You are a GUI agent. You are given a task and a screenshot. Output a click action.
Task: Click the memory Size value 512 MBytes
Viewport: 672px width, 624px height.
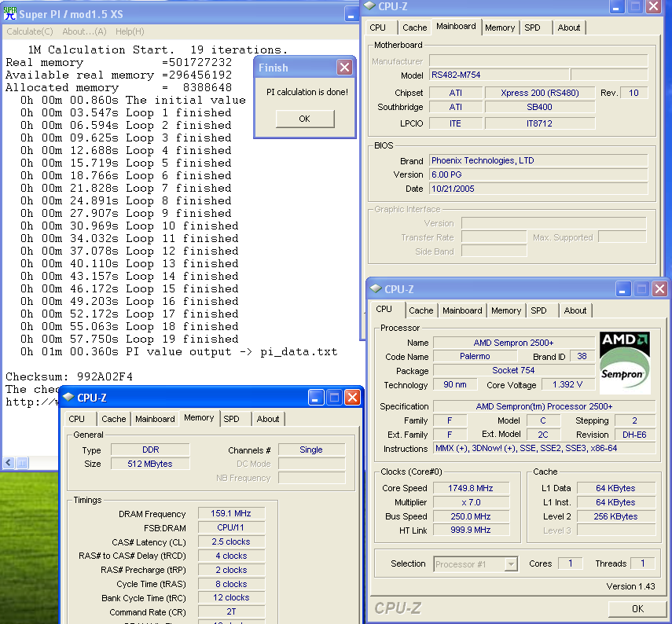(150, 464)
